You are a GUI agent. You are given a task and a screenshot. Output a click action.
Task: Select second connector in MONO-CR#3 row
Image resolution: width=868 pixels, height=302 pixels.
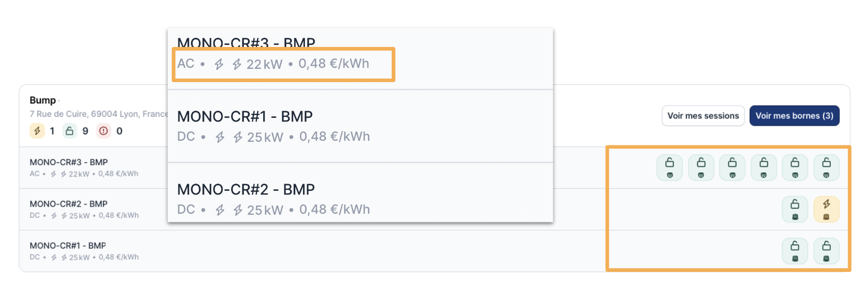pyautogui.click(x=701, y=167)
